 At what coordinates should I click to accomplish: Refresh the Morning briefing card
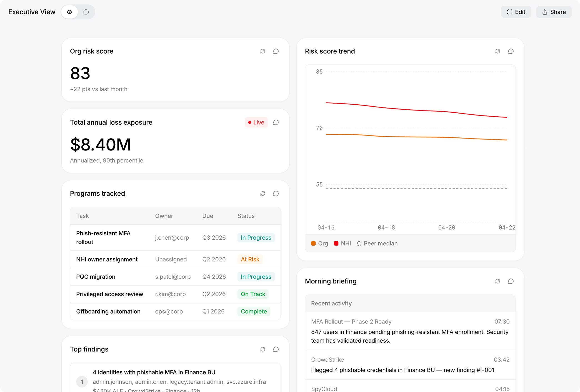point(498,281)
